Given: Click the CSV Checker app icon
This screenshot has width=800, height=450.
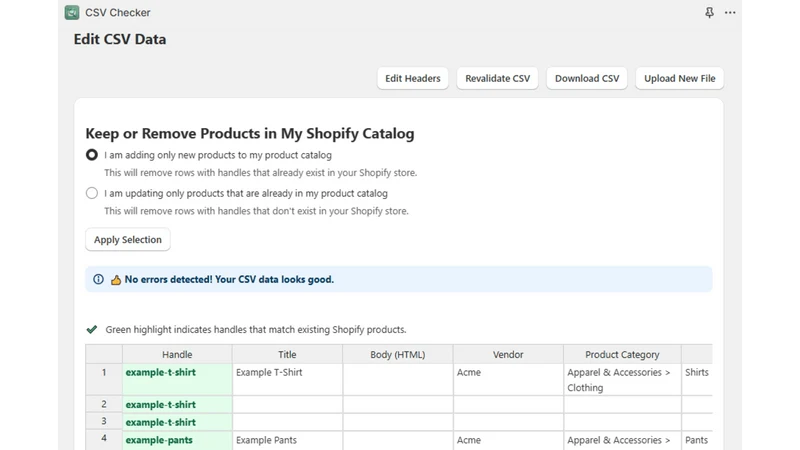Looking at the screenshot, I should [72, 12].
